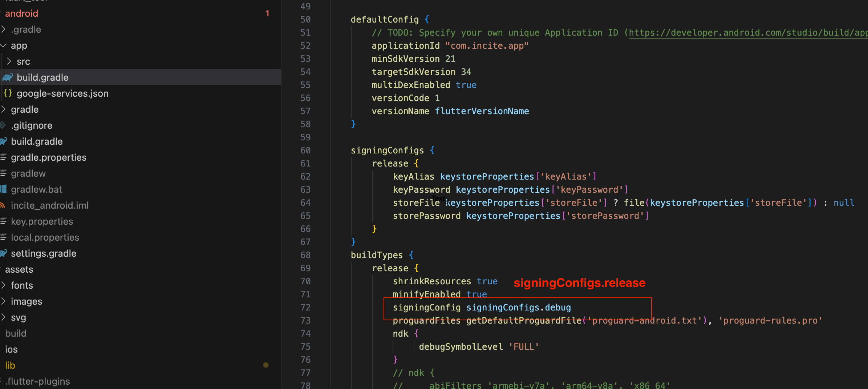Expand the src folder chevron
Image resolution: width=868 pixels, height=389 pixels.
tap(9, 61)
